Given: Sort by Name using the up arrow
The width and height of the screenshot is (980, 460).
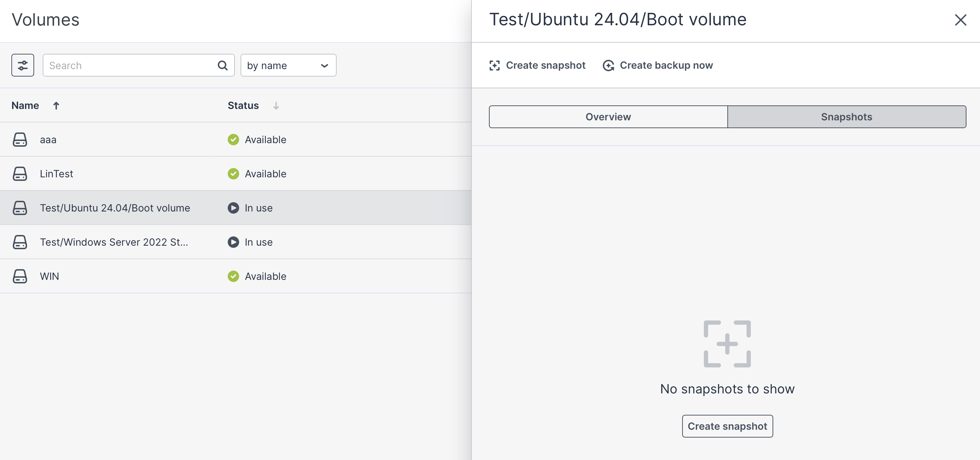Looking at the screenshot, I should (56, 105).
